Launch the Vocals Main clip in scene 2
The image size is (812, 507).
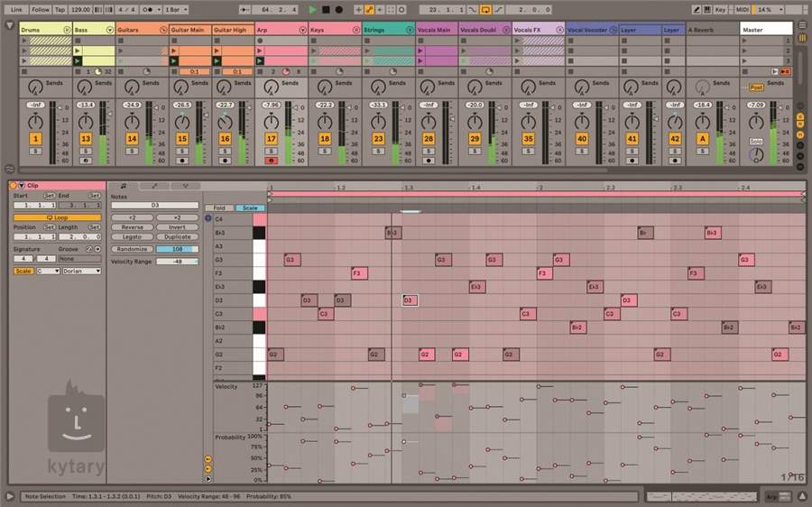(x=420, y=51)
